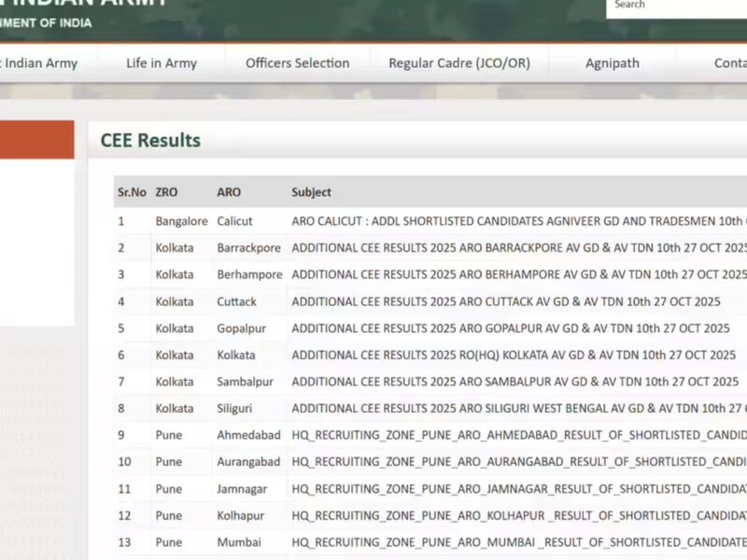Open ARO Barrackpore additional CEE result
The width and height of the screenshot is (747, 560).
point(519,247)
